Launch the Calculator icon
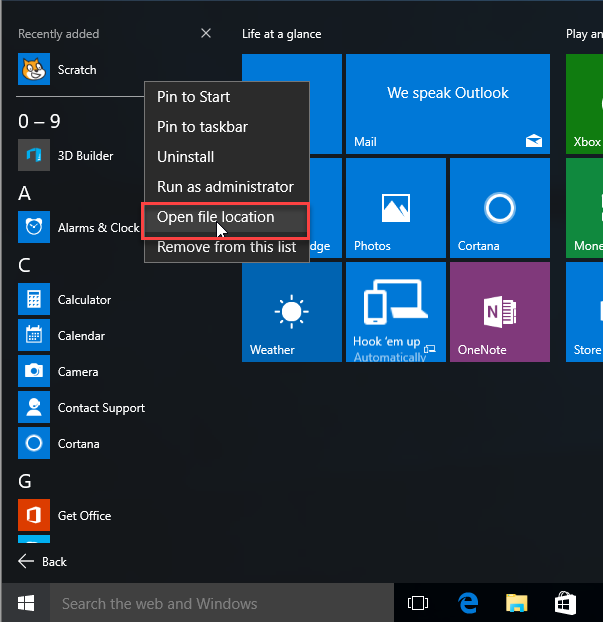Viewport: 603px width, 622px height. pyautogui.click(x=34, y=299)
